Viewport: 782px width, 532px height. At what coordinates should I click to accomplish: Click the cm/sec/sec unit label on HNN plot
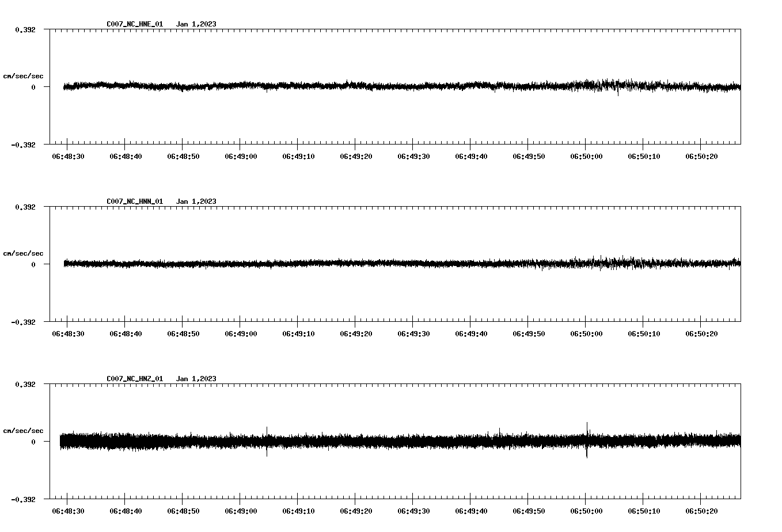(x=23, y=253)
